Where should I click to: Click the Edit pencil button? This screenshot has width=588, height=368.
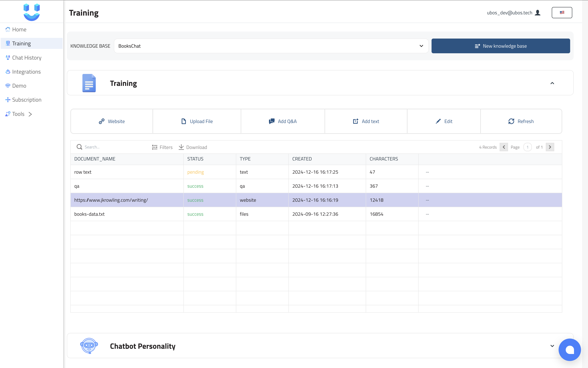tap(444, 121)
